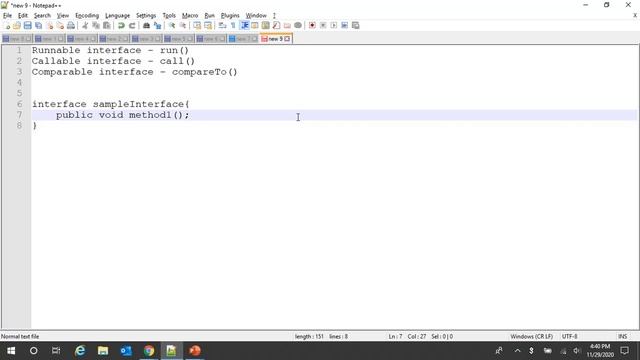Click the Close All toolbar icon
Viewport: 640px width, 360px height.
pyautogui.click(x=60, y=25)
